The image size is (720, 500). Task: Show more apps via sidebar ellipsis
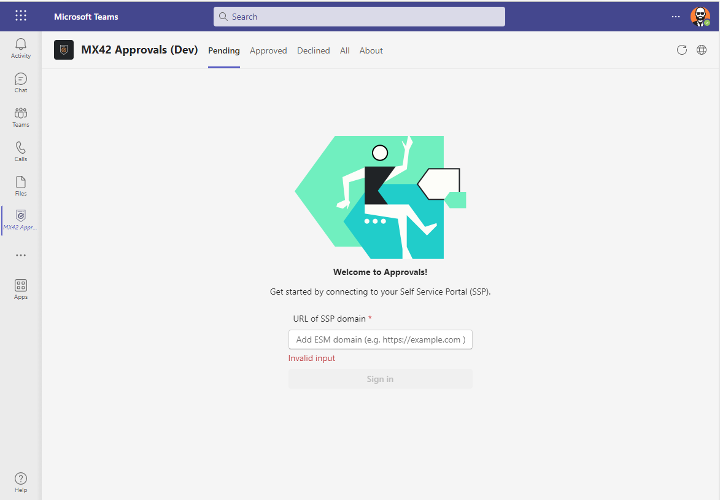tap(21, 255)
